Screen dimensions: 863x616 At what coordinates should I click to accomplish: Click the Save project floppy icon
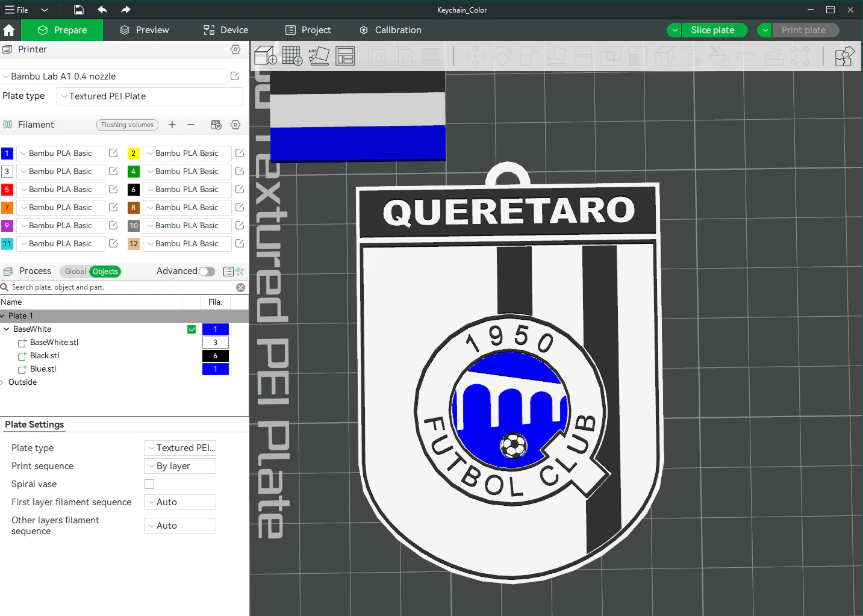(79, 10)
